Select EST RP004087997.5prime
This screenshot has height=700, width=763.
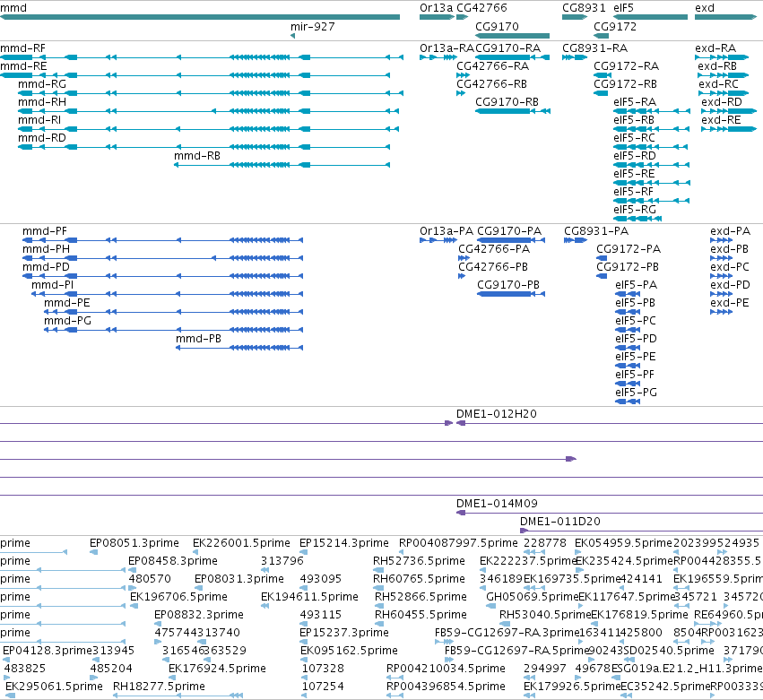pos(458,543)
